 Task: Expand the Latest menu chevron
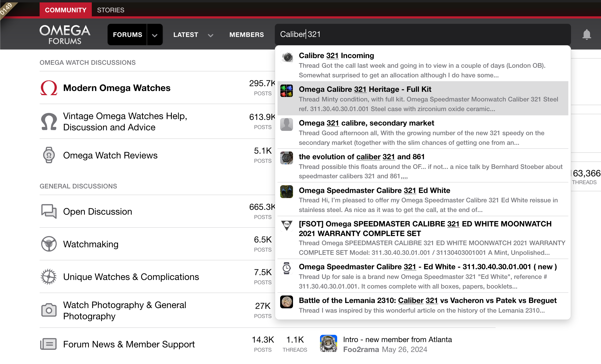pyautogui.click(x=211, y=35)
